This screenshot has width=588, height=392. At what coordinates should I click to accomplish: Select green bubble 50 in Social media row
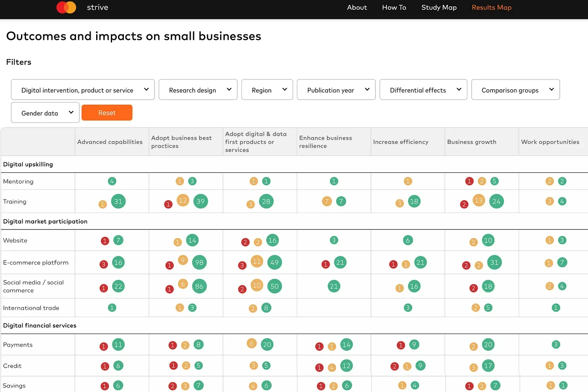tap(274, 287)
